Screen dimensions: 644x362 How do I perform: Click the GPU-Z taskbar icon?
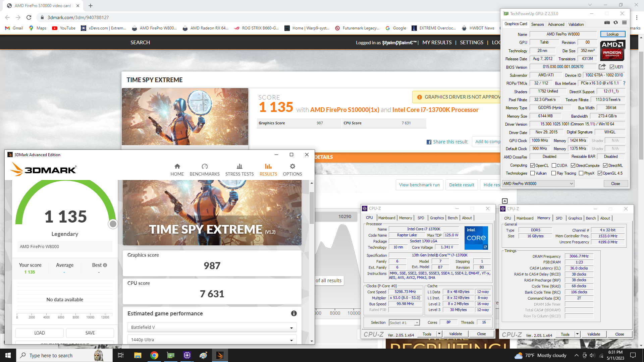[x=171, y=355]
